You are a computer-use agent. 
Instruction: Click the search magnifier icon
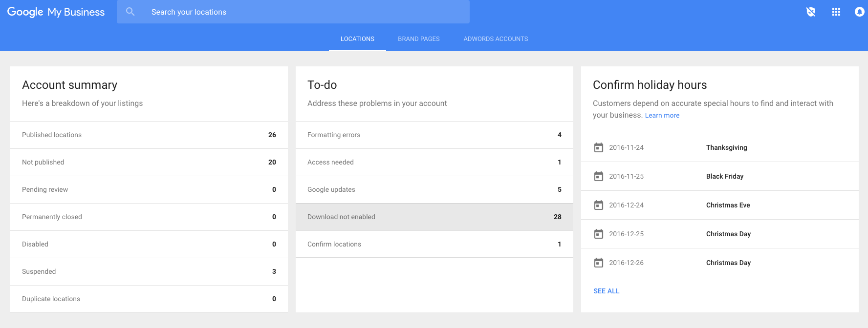tap(130, 12)
